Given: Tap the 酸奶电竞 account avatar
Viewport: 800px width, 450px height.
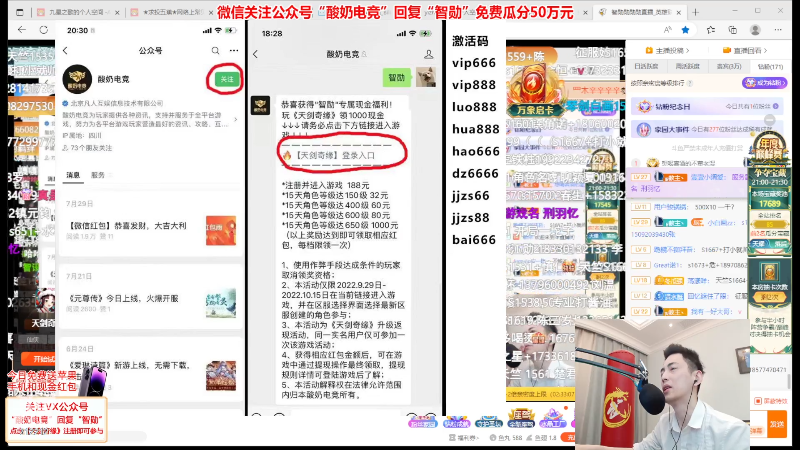Looking at the screenshot, I should click(77, 79).
